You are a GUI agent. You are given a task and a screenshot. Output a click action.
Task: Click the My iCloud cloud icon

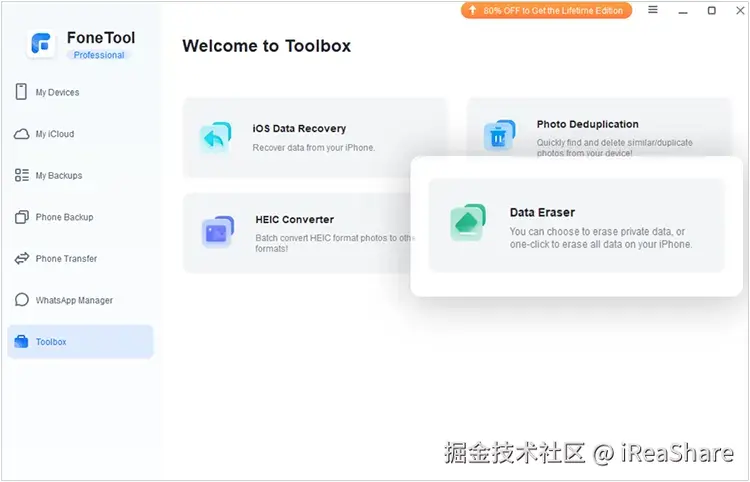21,134
